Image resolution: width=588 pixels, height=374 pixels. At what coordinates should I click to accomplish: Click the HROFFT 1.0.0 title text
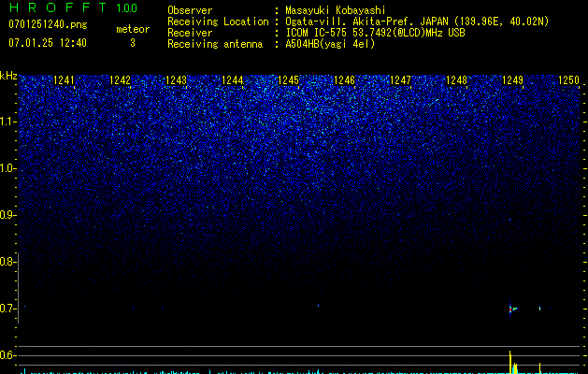pos(73,7)
